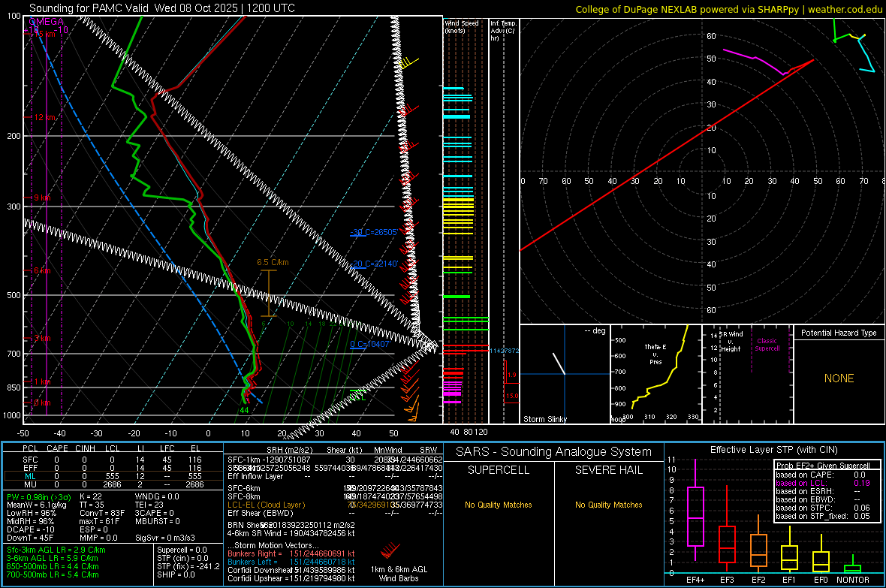Select the OMEGA label on the skew-T
The image size is (886, 588).
[46, 22]
